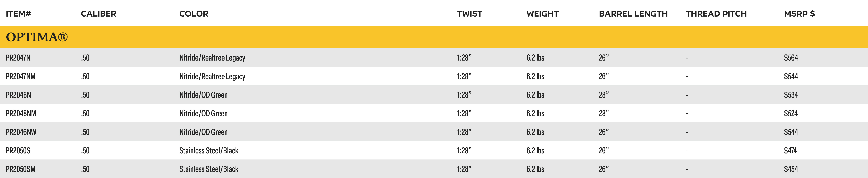Select the TWIST column header

tap(469, 14)
